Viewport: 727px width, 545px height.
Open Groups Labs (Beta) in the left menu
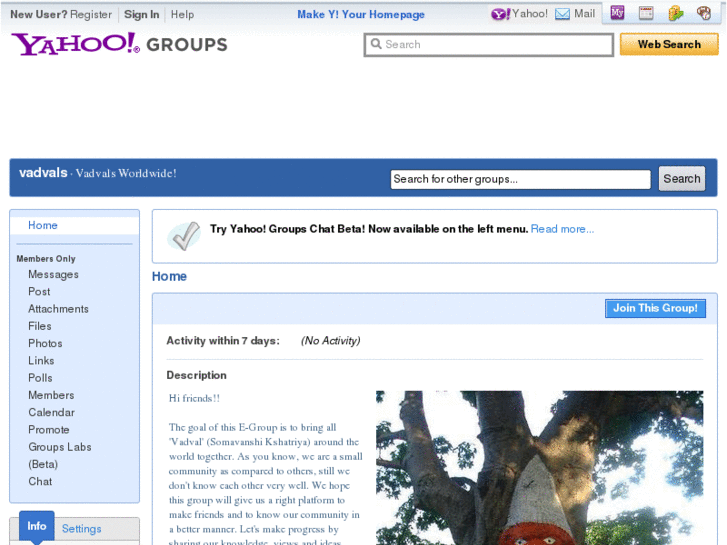(59, 455)
